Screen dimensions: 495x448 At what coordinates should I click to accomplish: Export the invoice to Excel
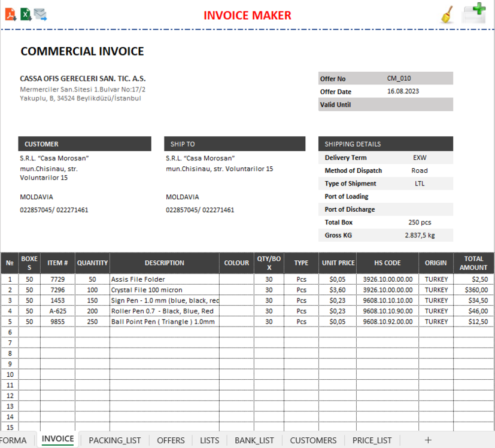click(x=26, y=14)
